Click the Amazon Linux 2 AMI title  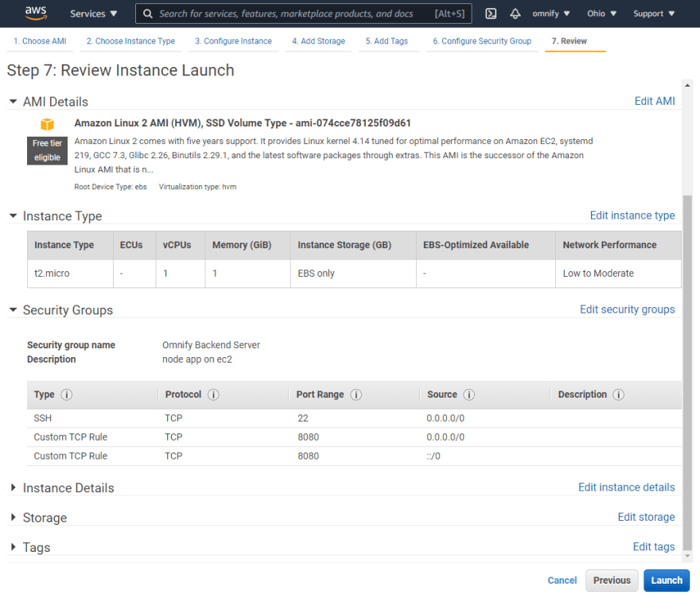[243, 123]
